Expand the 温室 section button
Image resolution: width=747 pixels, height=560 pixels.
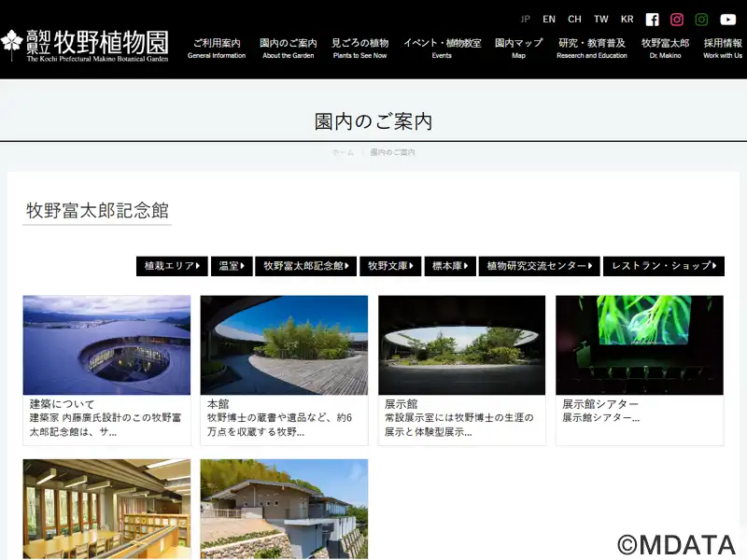pyautogui.click(x=232, y=266)
